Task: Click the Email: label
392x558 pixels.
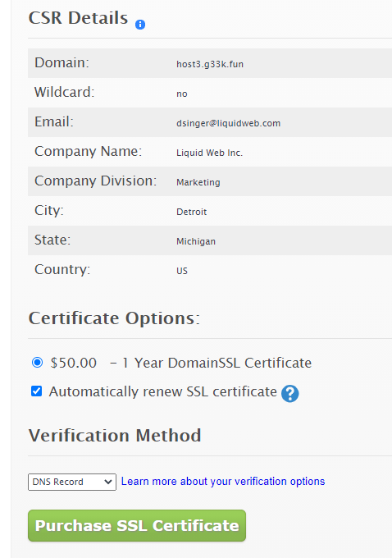Action: pos(54,121)
